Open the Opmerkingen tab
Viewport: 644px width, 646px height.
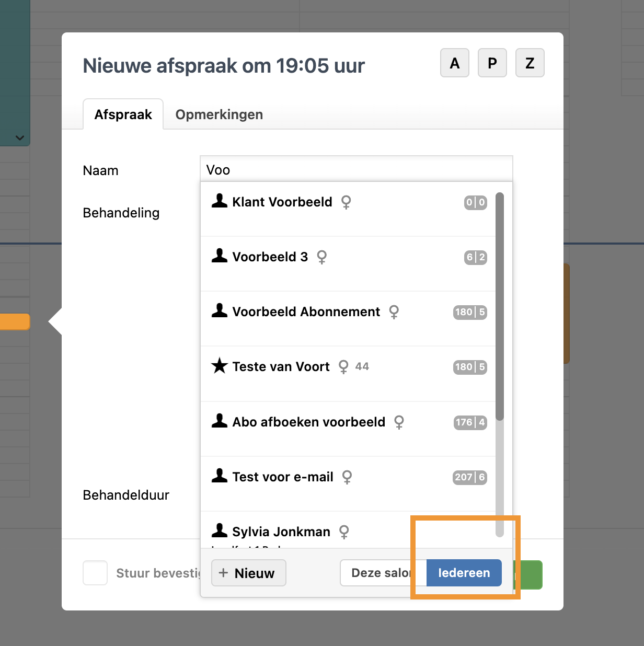tap(219, 114)
